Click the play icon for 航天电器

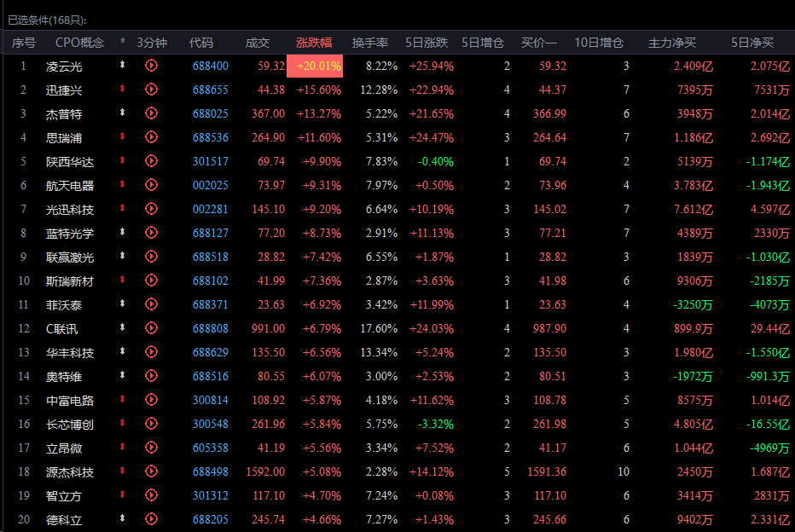[152, 185]
